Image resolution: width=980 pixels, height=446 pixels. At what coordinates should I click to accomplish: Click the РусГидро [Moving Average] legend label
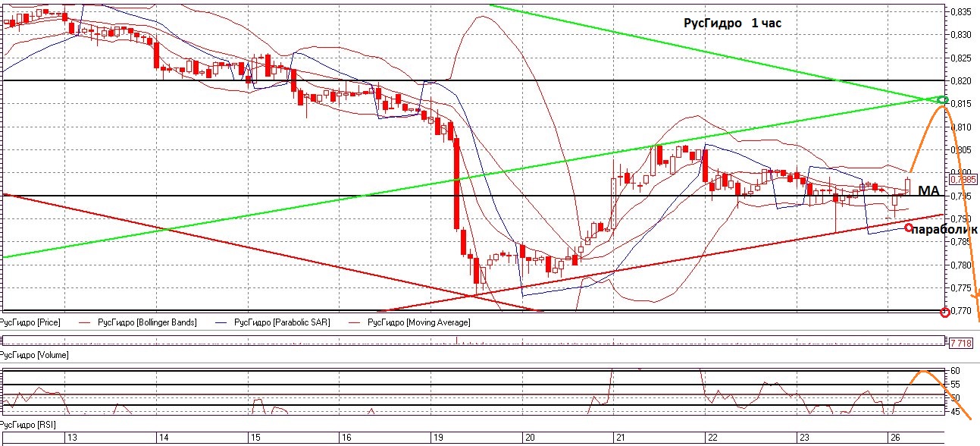tap(418, 322)
